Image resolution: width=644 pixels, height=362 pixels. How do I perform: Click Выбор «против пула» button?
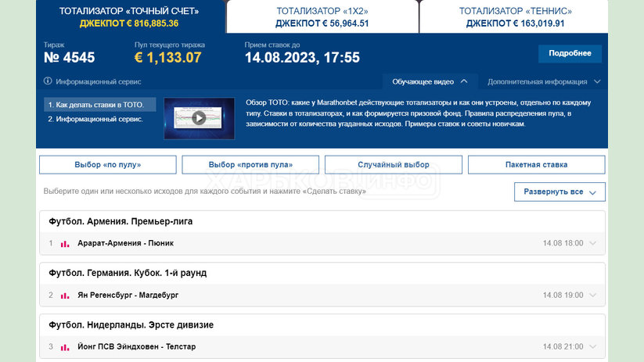click(250, 165)
